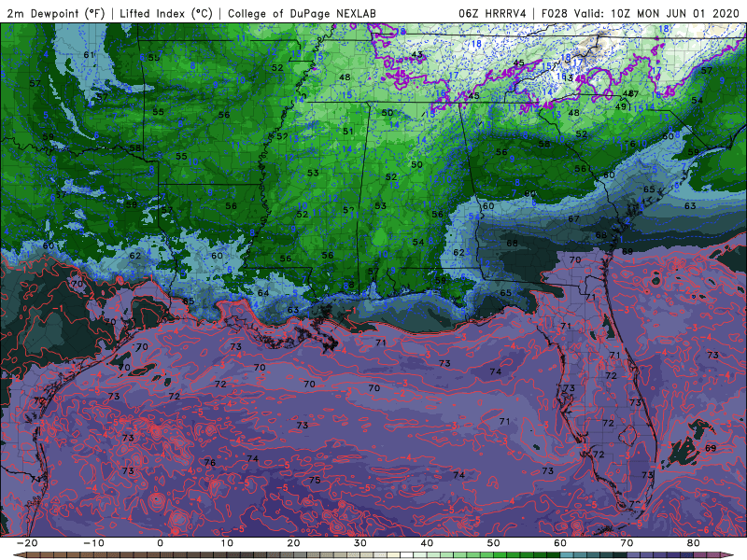747x560 pixels.
Task: Click the '2m Dewpoint (°F)' title text
Action: point(56,13)
